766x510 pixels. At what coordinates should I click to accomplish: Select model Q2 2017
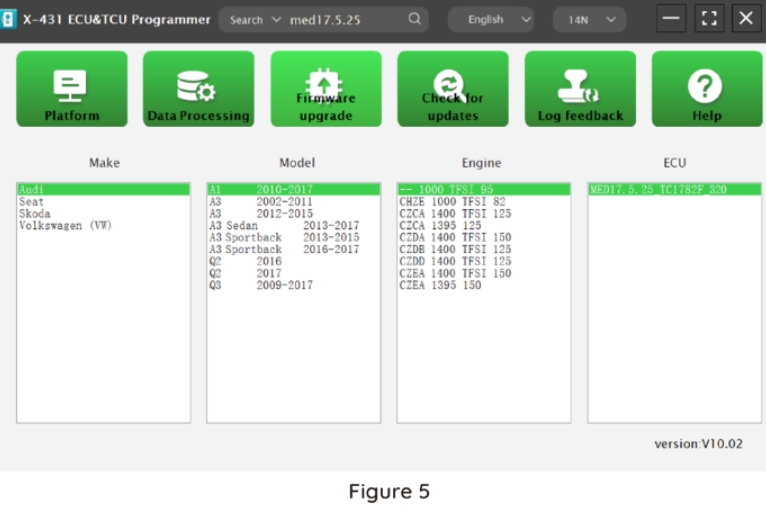click(x=294, y=273)
